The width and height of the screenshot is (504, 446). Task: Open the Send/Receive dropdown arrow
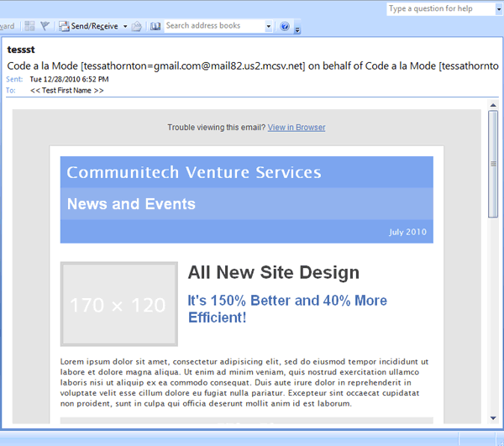(125, 26)
